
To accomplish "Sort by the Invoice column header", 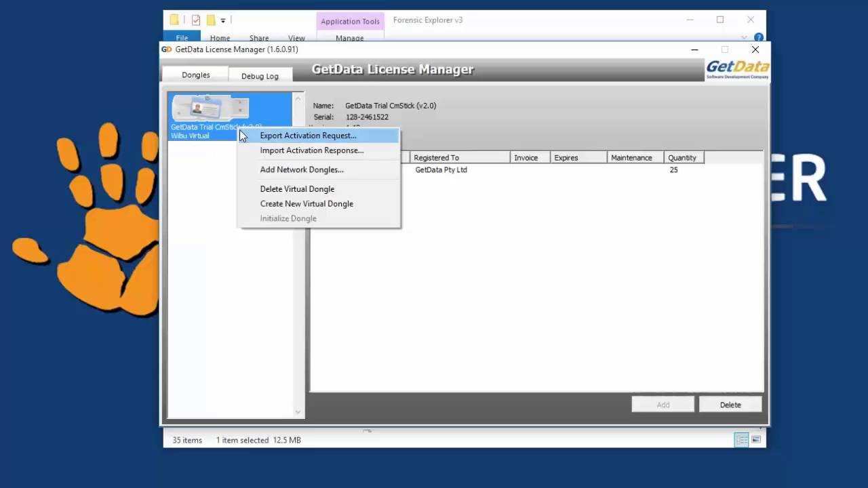I will tap(530, 158).
